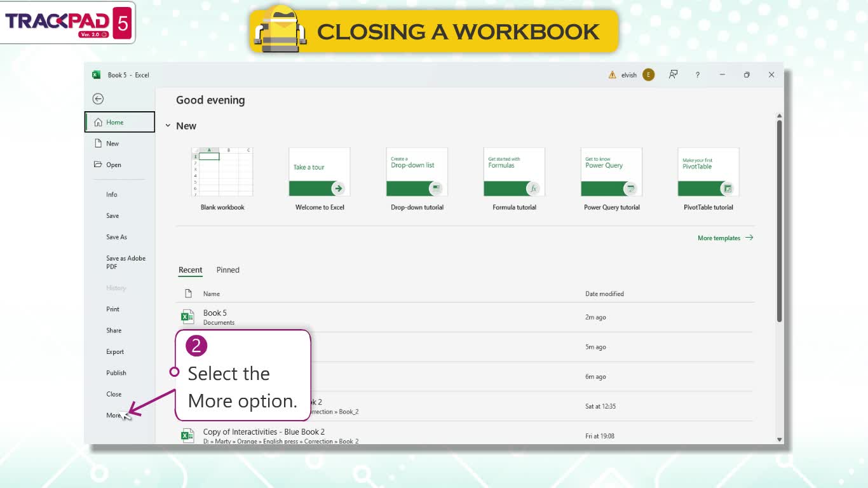Click the Name column header
Viewport: 868px width, 488px height.
(212, 294)
